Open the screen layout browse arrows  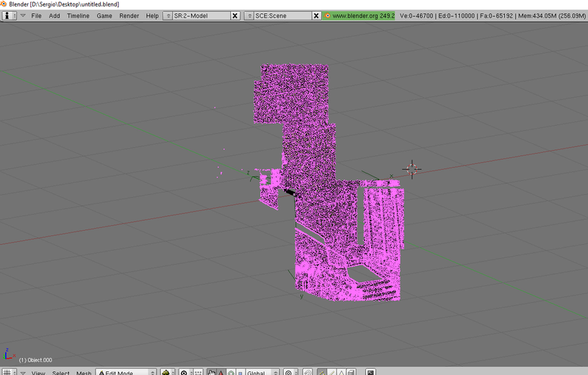coord(168,15)
